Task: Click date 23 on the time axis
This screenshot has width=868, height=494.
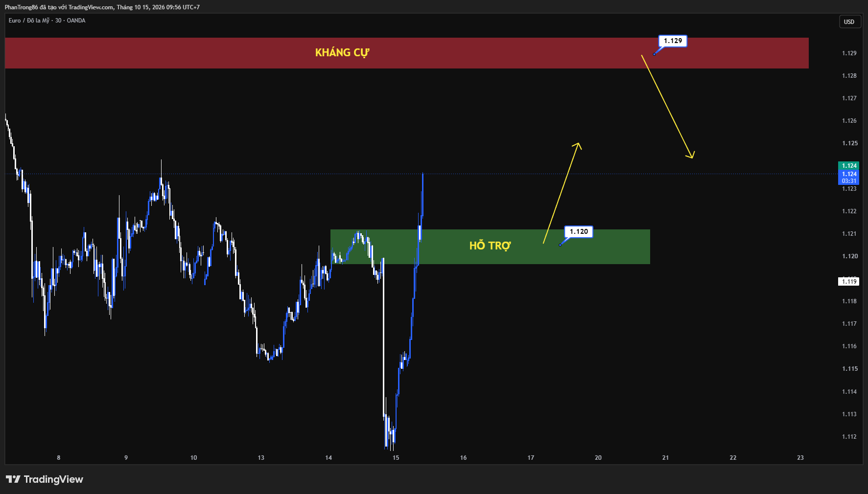Action: point(800,458)
